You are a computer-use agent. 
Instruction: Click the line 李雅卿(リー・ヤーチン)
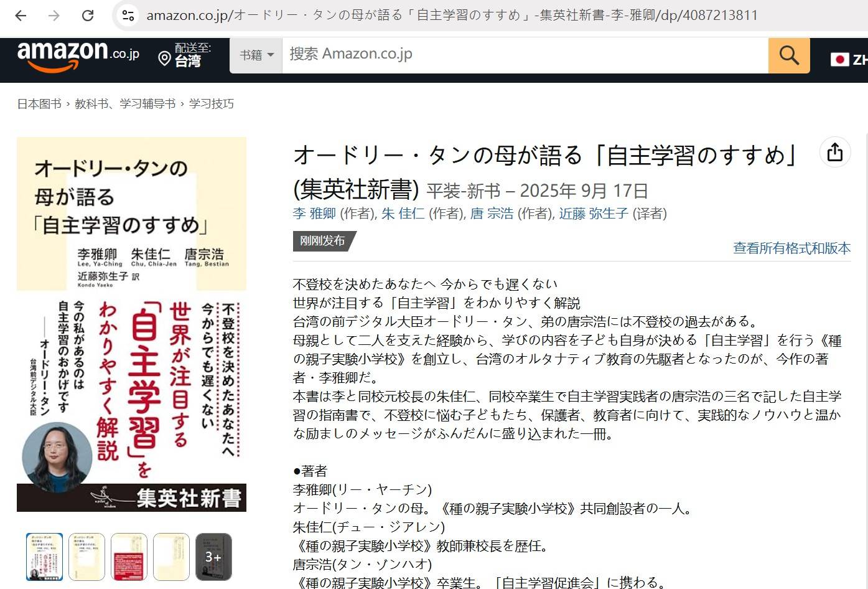click(362, 490)
